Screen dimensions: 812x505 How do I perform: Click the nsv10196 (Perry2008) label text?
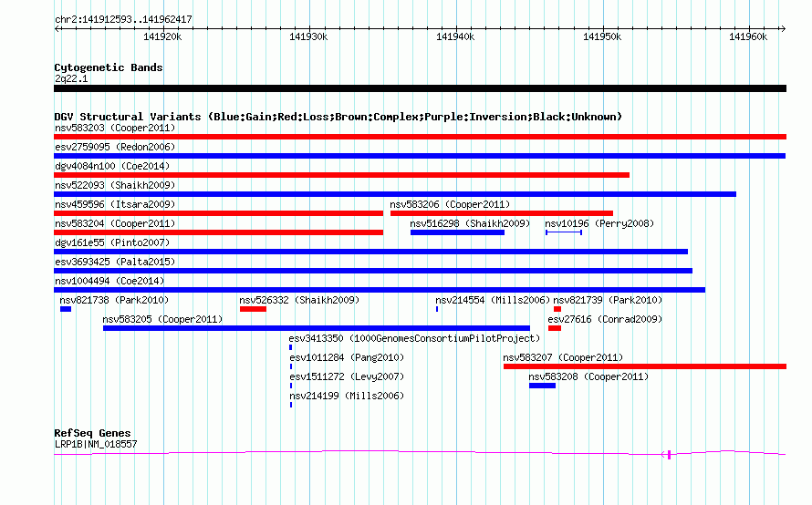[x=599, y=223]
